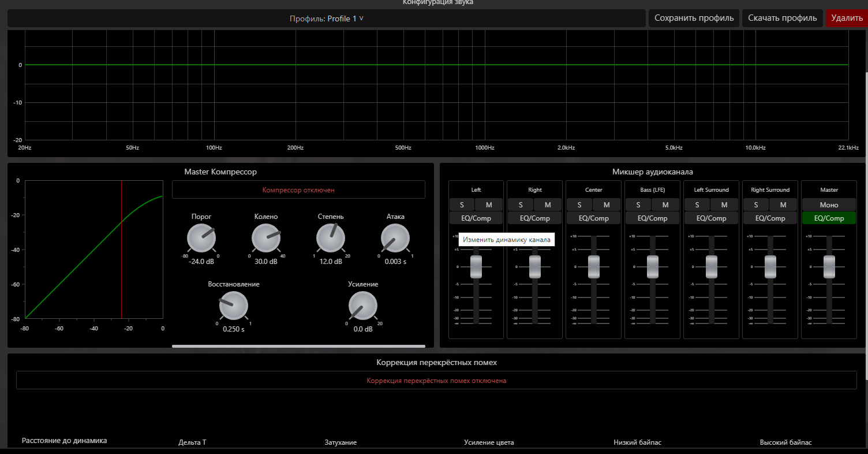Image resolution: width=868 pixels, height=454 pixels.
Task: Click the Порог threshold knob
Action: coord(201,239)
